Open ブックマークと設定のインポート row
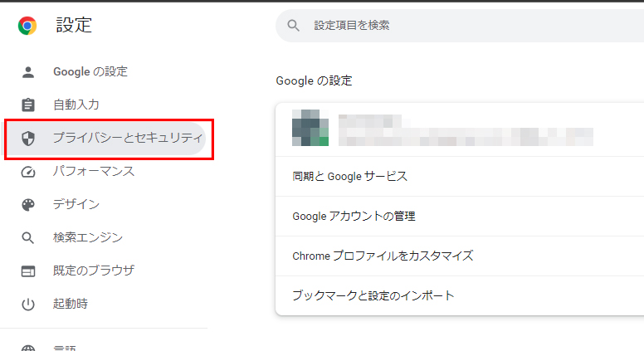644x351 pixels. coord(460,296)
